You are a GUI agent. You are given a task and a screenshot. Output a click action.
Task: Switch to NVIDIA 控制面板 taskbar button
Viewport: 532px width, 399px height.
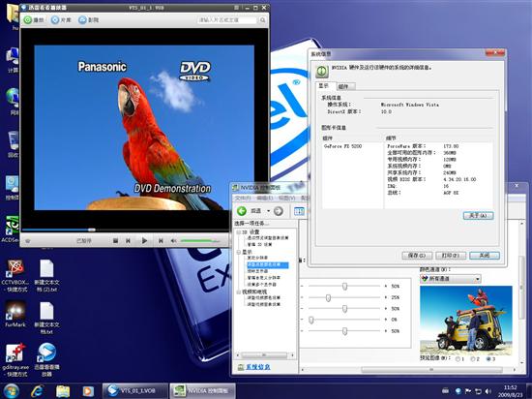coord(202,391)
